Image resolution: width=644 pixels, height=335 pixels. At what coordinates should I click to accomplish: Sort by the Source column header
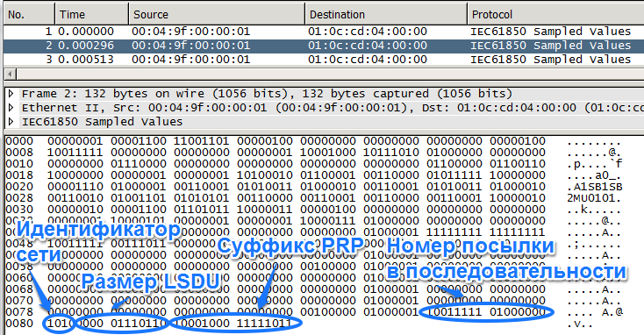click(x=217, y=14)
